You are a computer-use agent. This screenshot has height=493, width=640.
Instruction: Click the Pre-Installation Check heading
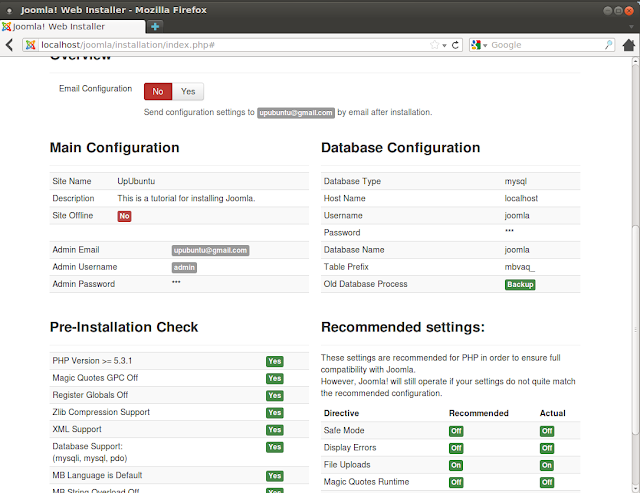(x=124, y=327)
